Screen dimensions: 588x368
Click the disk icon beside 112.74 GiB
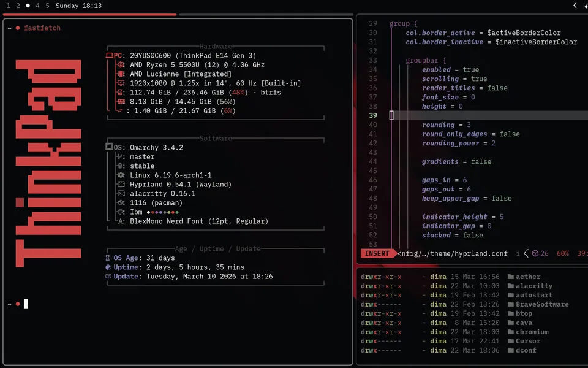[x=121, y=93]
